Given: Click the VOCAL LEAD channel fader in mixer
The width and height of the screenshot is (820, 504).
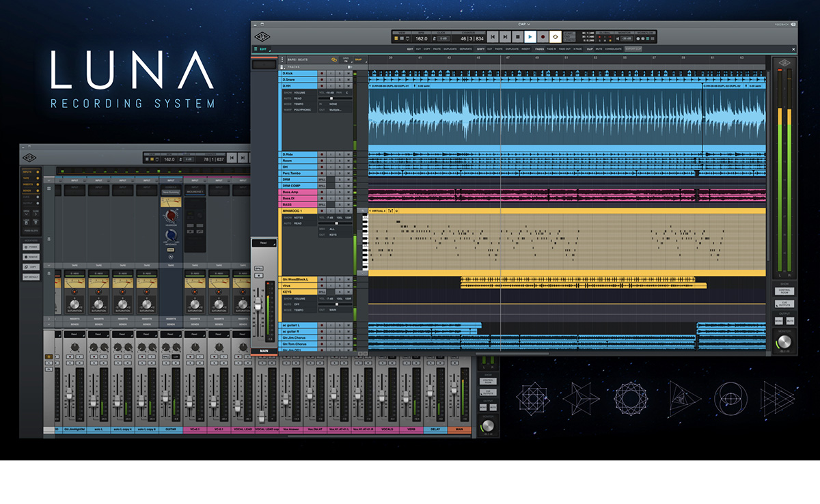Looking at the screenshot, I should pyautogui.click(x=238, y=406).
